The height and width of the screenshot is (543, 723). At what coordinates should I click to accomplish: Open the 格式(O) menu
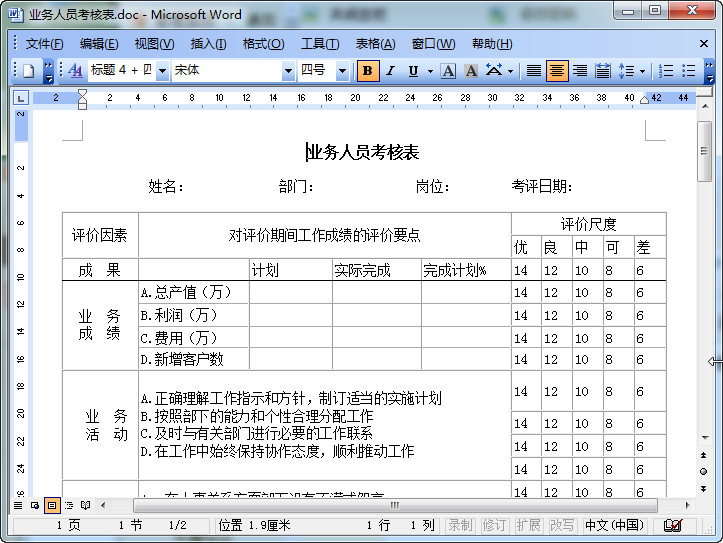(263, 44)
